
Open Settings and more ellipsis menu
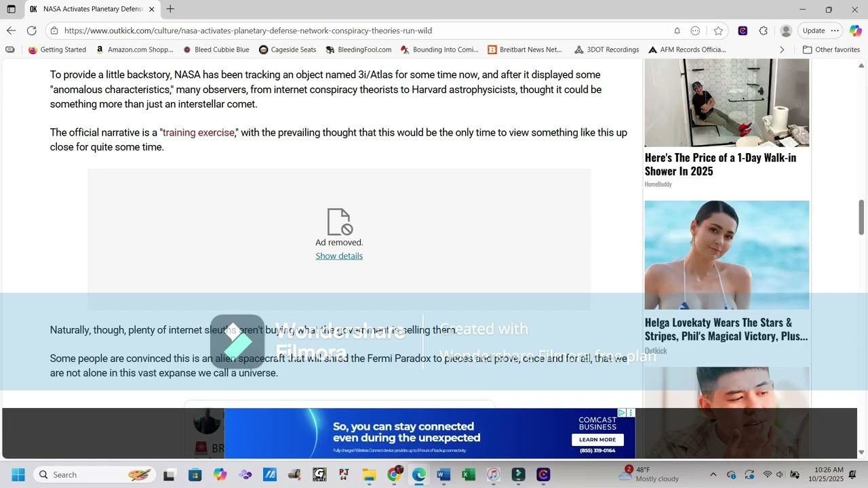pyautogui.click(x=835, y=30)
